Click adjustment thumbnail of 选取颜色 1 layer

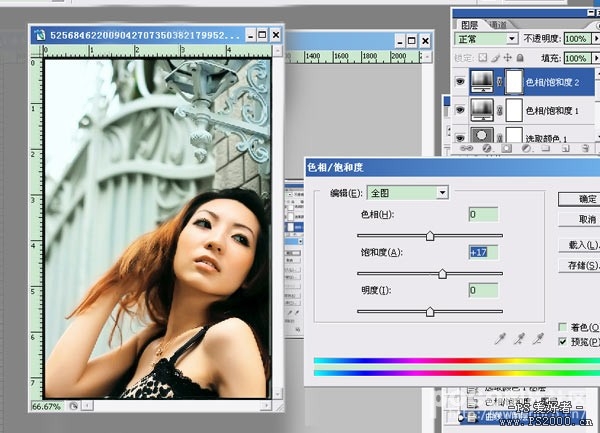point(482,135)
